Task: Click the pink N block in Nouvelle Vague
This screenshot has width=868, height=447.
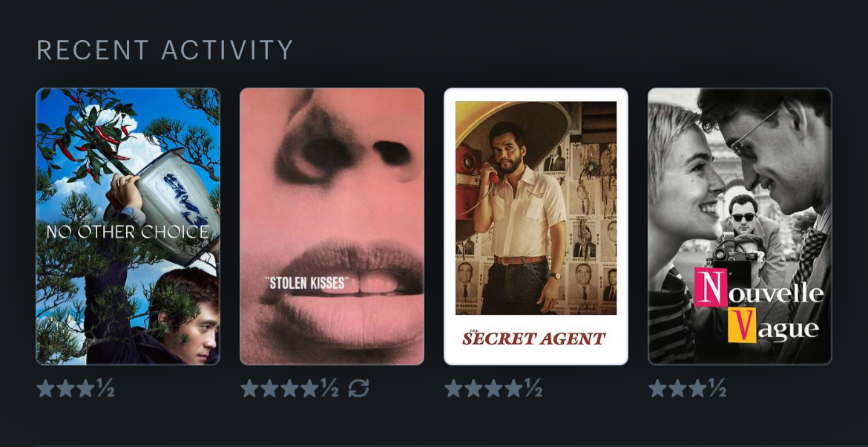Action: coord(711,287)
